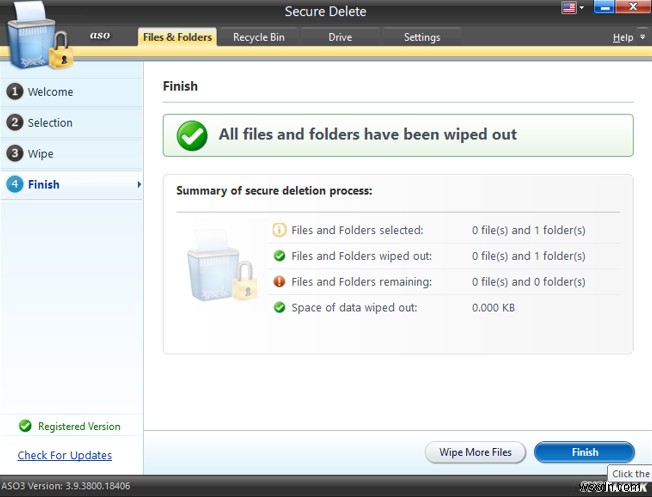Click 'All files and folders have been wiped out' message
652x497 pixels.
tap(368, 134)
